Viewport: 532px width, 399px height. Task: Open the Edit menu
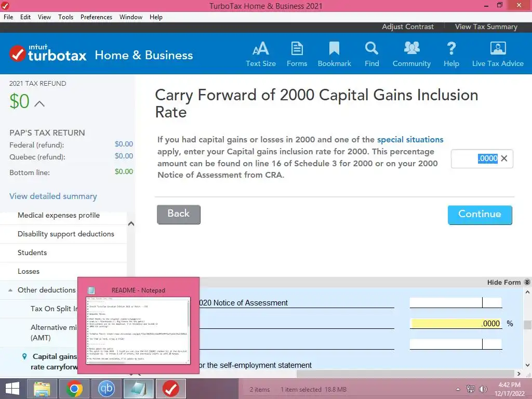point(25,17)
